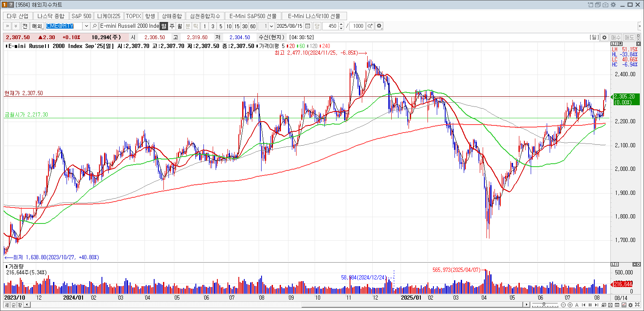Click the screenshot camera icon in title bar
Screen dimensions: 644x311
[605, 5]
